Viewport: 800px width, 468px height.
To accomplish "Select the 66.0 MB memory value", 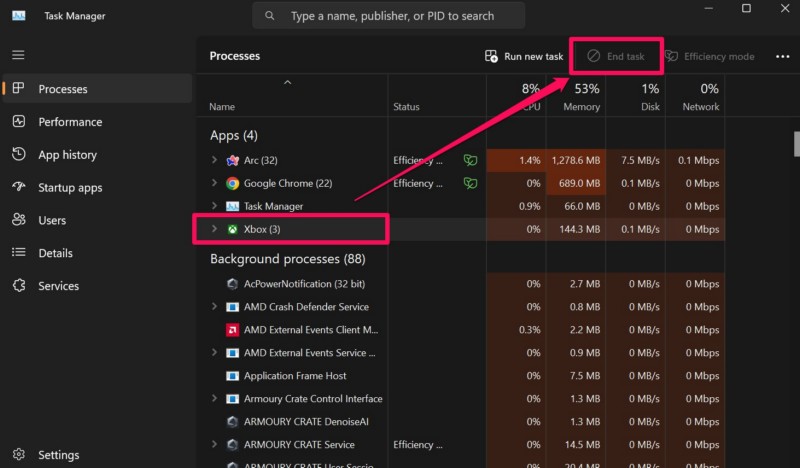I will click(582, 206).
